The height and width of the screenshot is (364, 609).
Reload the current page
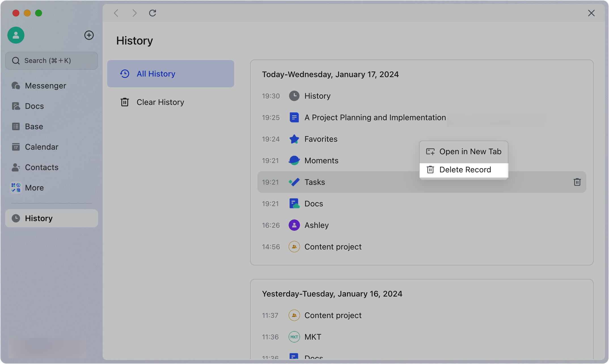(x=153, y=13)
